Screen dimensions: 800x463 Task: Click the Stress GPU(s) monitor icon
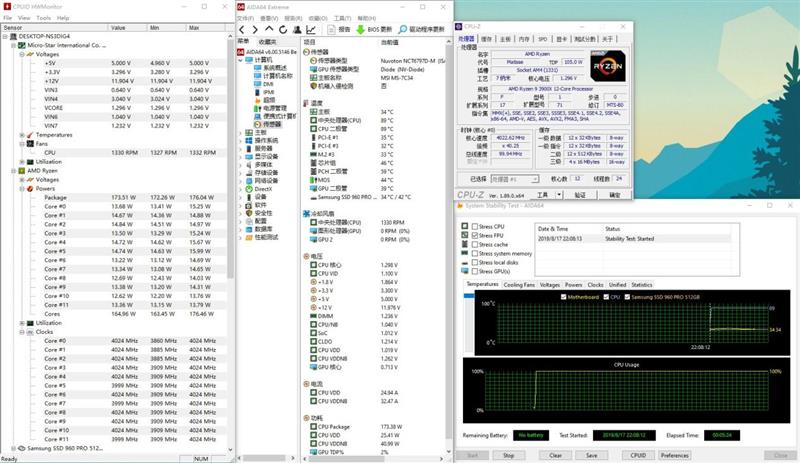(464, 271)
